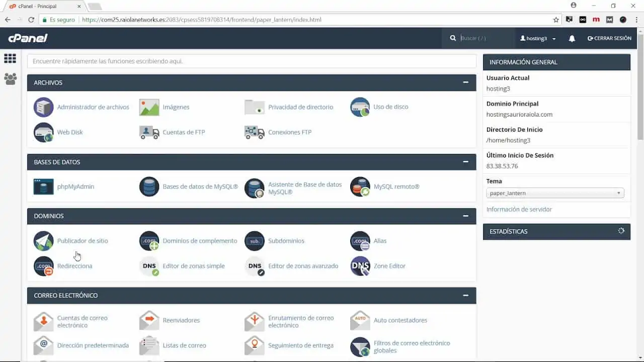The width and height of the screenshot is (644, 362).
Task: Click the grid home icon in sidebar
Action: point(10,58)
